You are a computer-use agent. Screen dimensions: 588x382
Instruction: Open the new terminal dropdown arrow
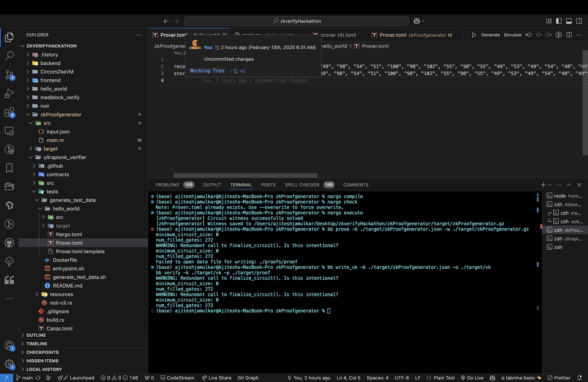click(x=550, y=185)
